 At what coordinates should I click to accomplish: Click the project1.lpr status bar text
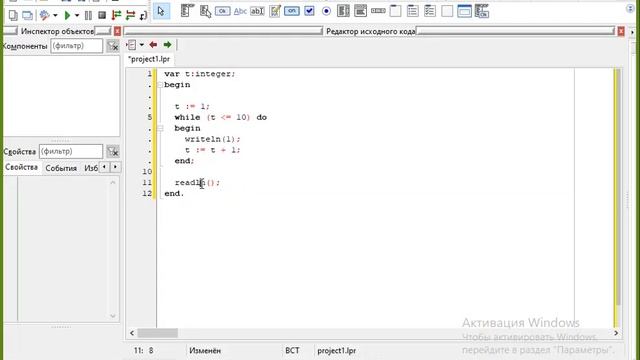337,351
